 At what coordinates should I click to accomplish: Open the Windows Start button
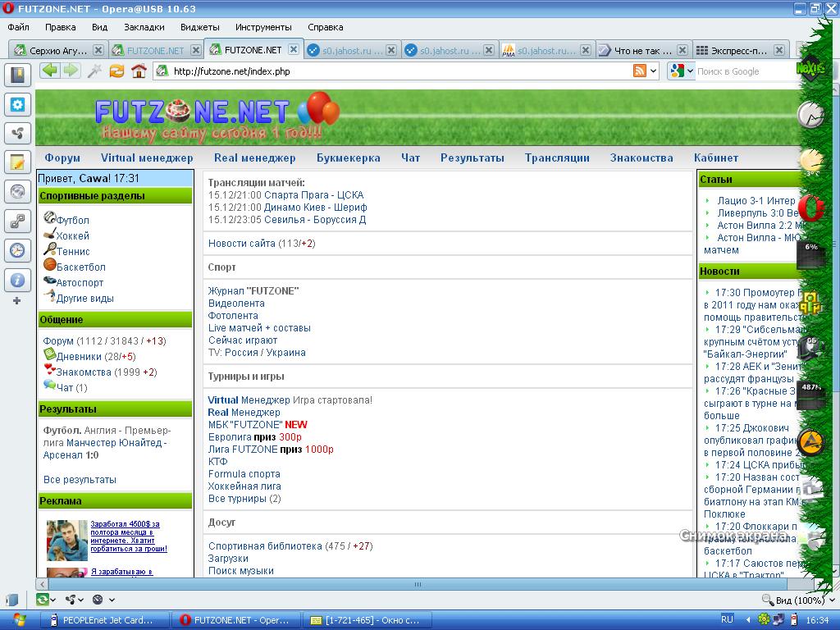tap(18, 620)
